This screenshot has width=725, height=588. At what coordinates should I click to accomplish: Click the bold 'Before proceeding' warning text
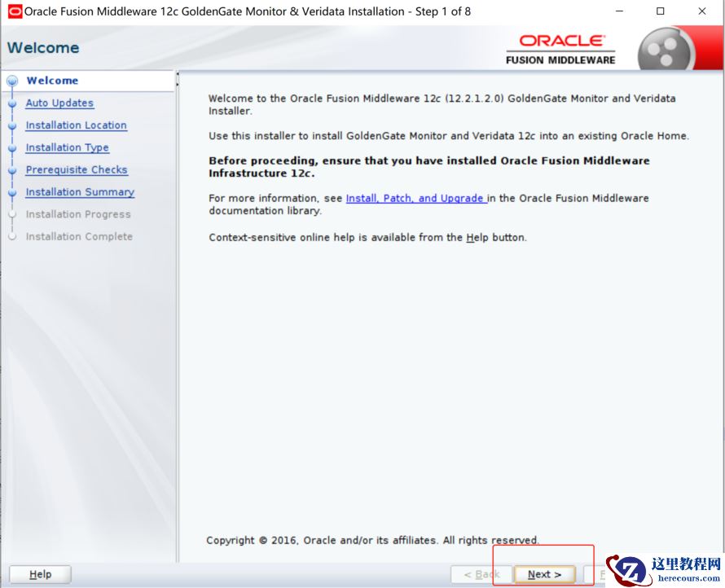[429, 167]
